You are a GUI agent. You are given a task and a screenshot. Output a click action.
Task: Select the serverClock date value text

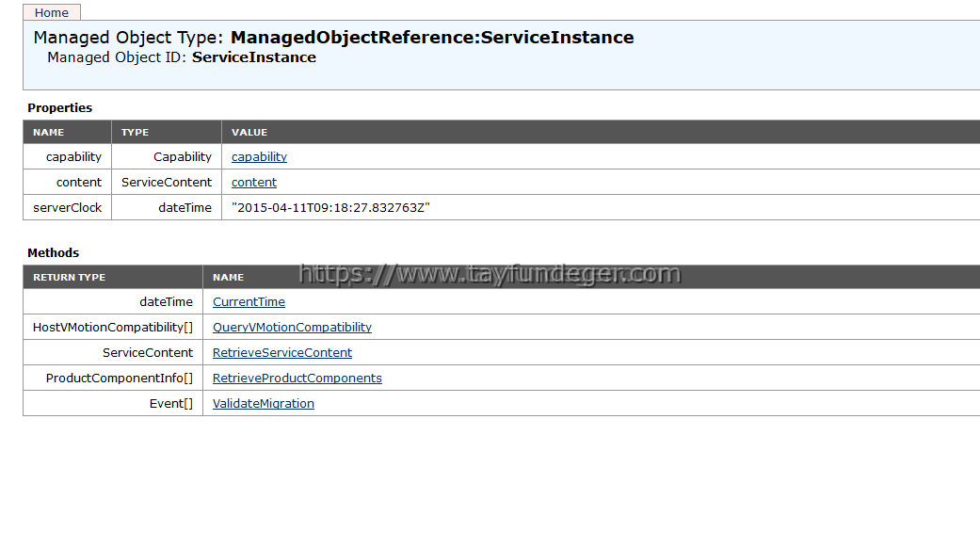pyautogui.click(x=330, y=207)
